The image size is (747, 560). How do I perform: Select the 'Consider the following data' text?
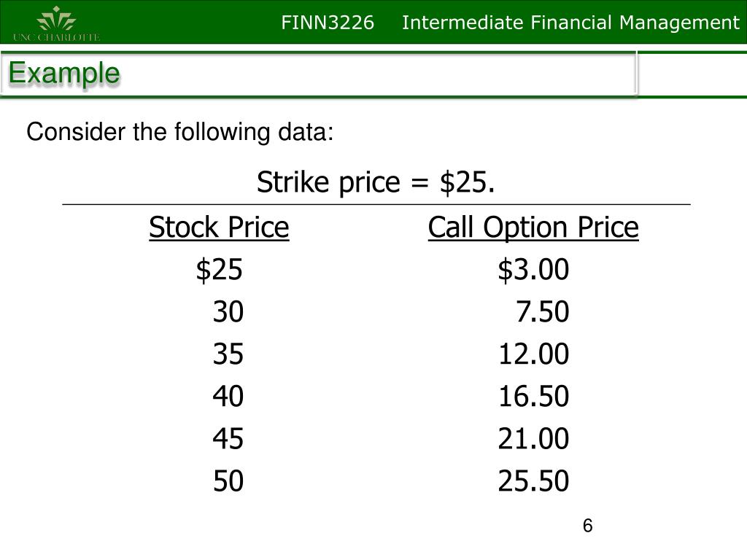click(180, 132)
